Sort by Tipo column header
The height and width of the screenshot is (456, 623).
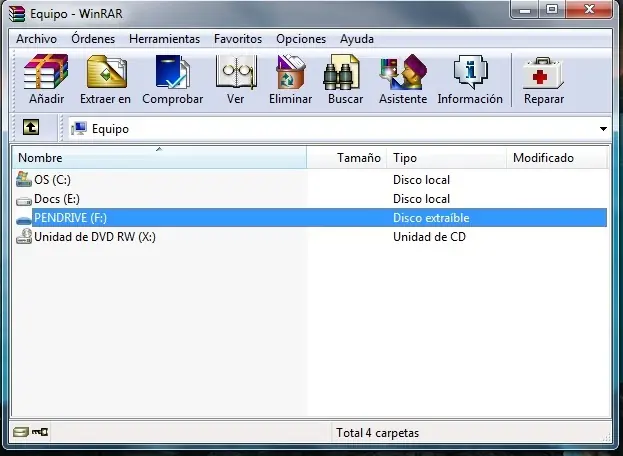447,157
